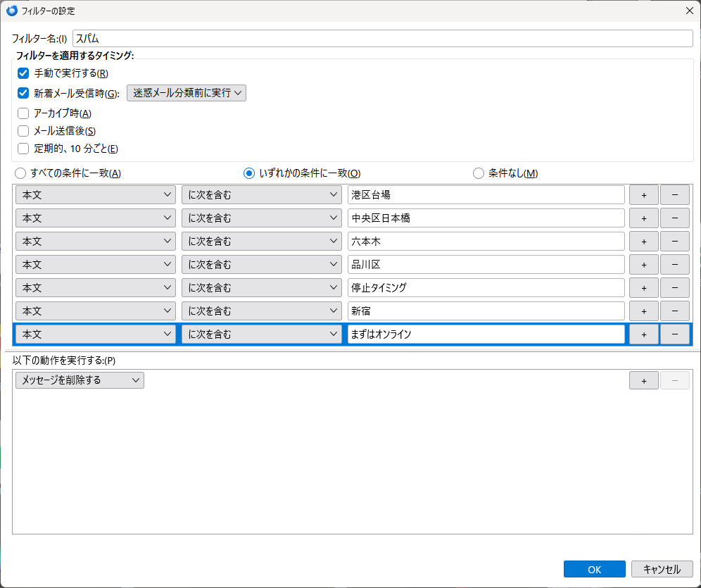Open 本文 dropdown in まずはオンライン row
This screenshot has height=588, width=701.
[x=96, y=334]
